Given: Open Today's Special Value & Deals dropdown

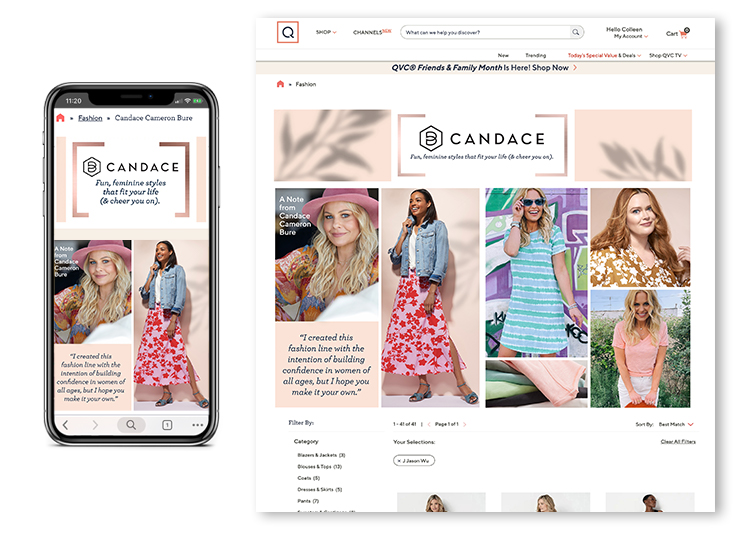Looking at the screenshot, I should [604, 55].
